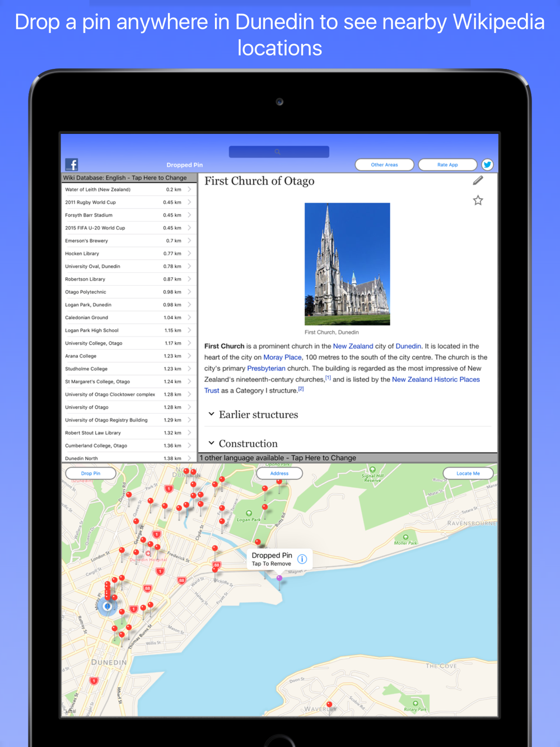This screenshot has width=560, height=747.
Task: Tap the chevron on the Hocken Library row
Action: [x=189, y=254]
